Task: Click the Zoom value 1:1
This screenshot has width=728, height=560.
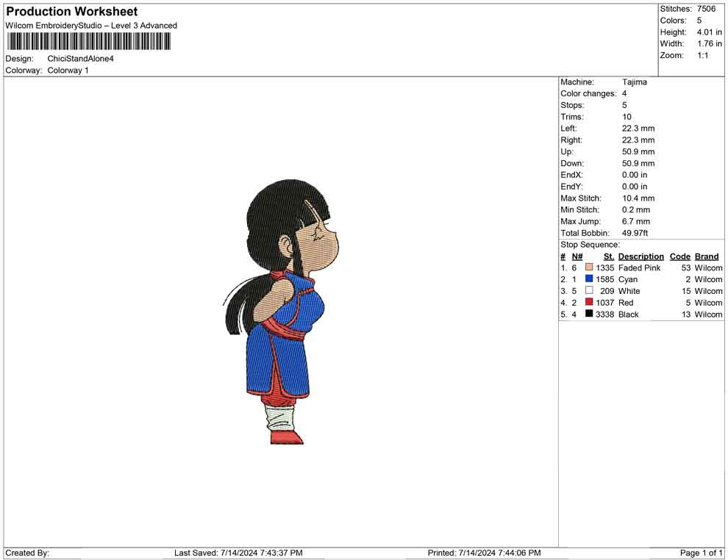Action: (702, 55)
